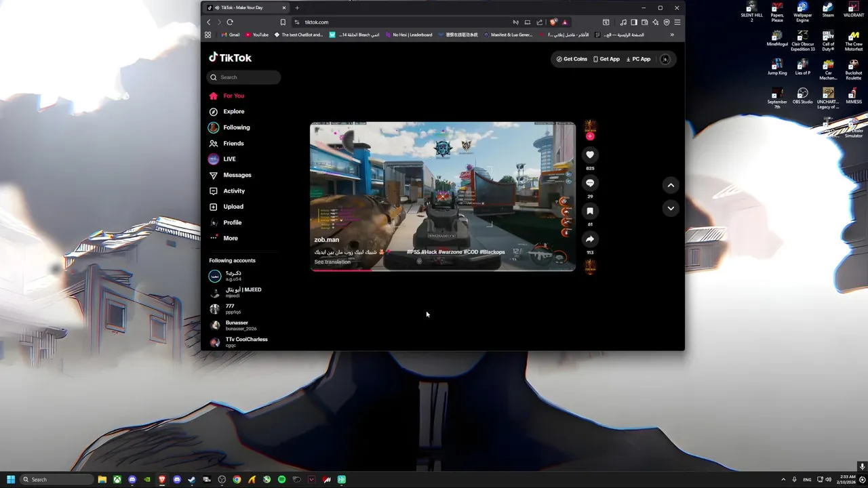This screenshot has width=868, height=488.
Task: Click Get Coins button
Action: point(572,59)
